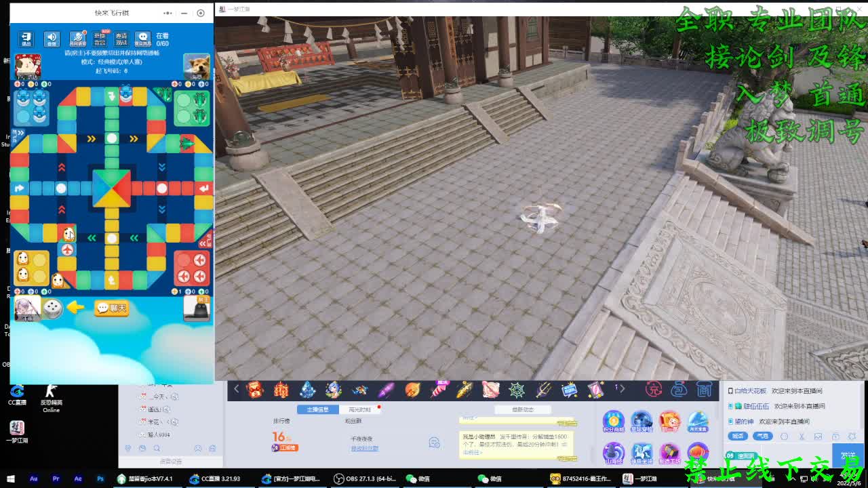Click the exit (退出) icon in the flying chess game

click(x=26, y=39)
